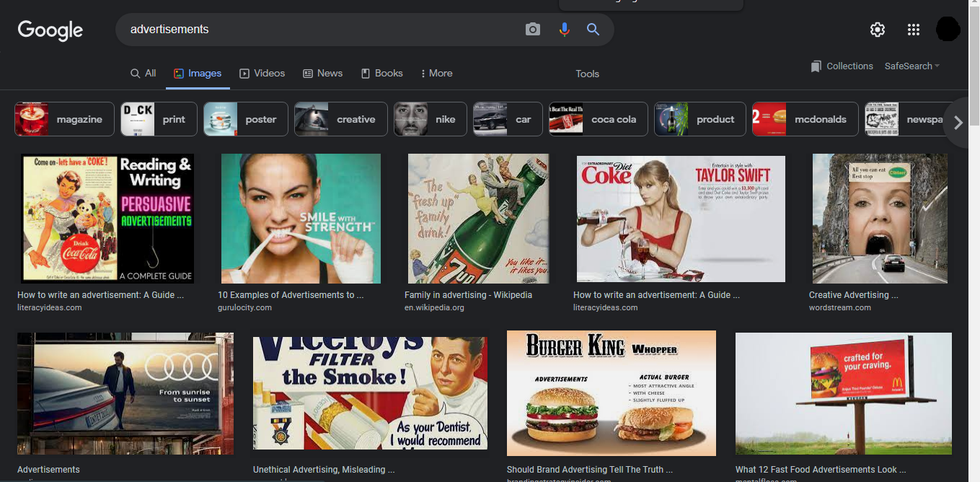Open the account profile avatar
Viewport: 980px width, 482px height.
click(948, 30)
